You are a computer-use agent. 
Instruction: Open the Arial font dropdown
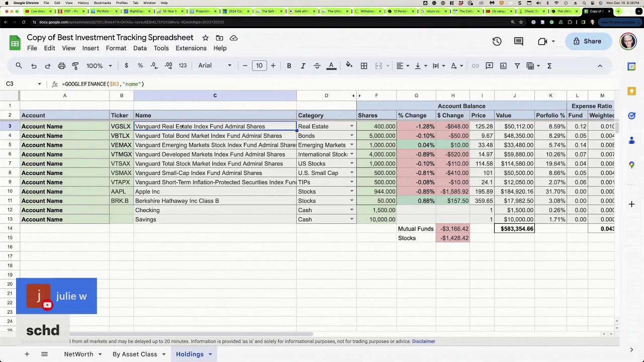click(215, 66)
